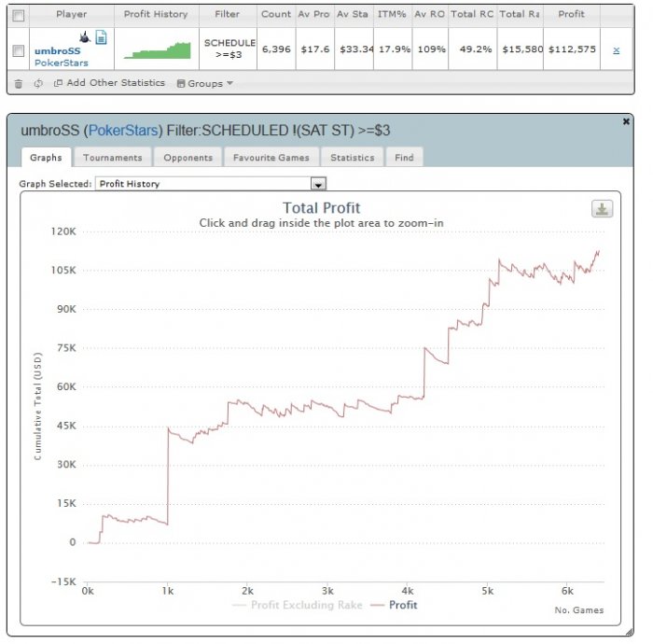
Task: Sort by the Av RO column header
Action: (x=430, y=14)
